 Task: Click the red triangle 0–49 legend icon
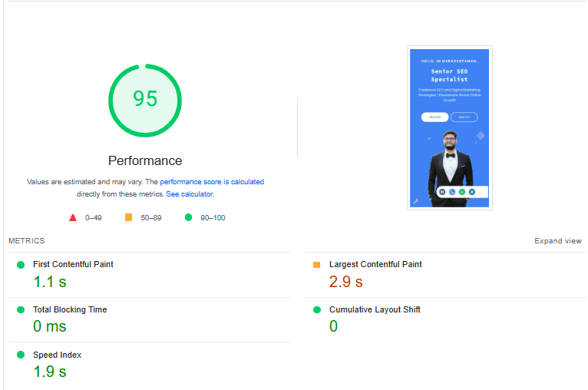73,218
